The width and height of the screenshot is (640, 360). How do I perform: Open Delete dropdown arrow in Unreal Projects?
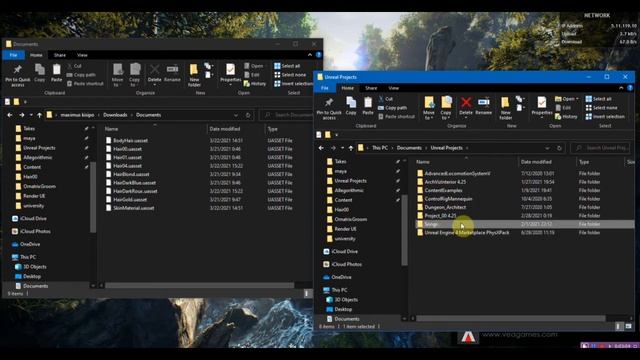coord(466,118)
